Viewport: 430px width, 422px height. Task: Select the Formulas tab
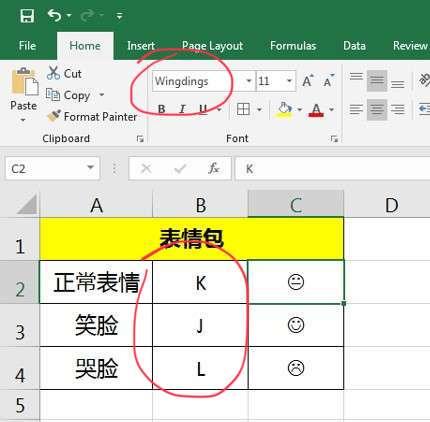pyautogui.click(x=293, y=46)
